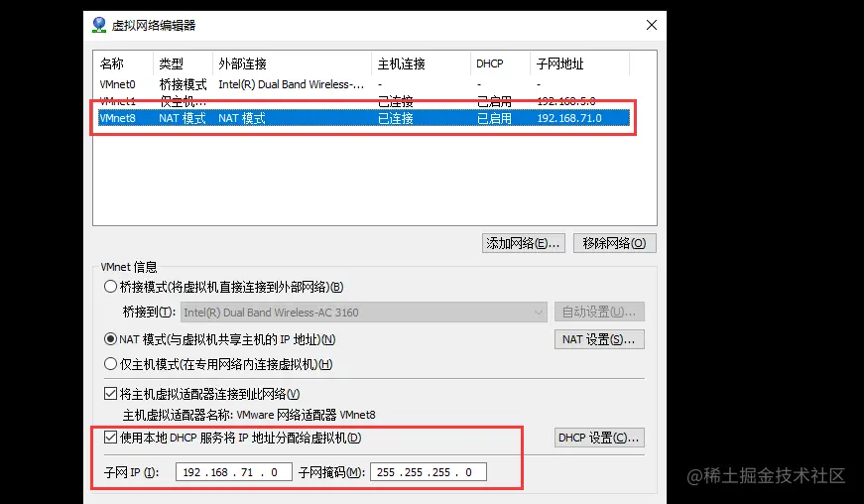Click the Virtual Network Editor globe icon
Viewport: 864px width, 504px height.
100,24
